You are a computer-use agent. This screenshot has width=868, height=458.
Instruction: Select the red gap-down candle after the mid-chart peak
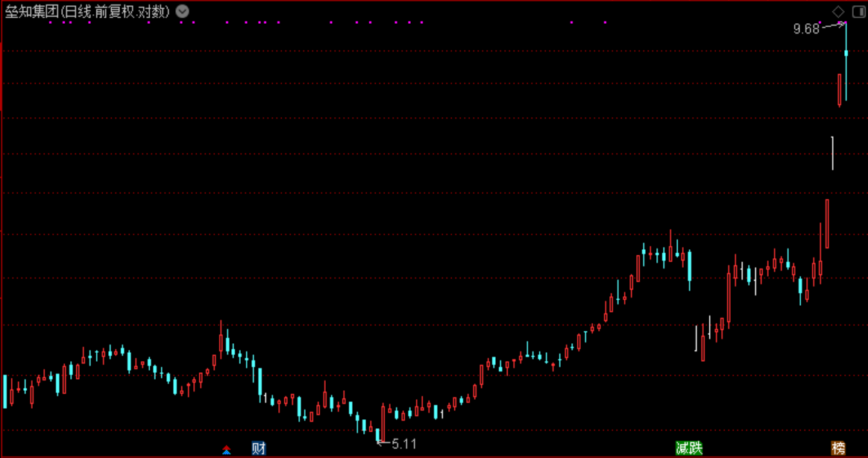[x=703, y=343]
